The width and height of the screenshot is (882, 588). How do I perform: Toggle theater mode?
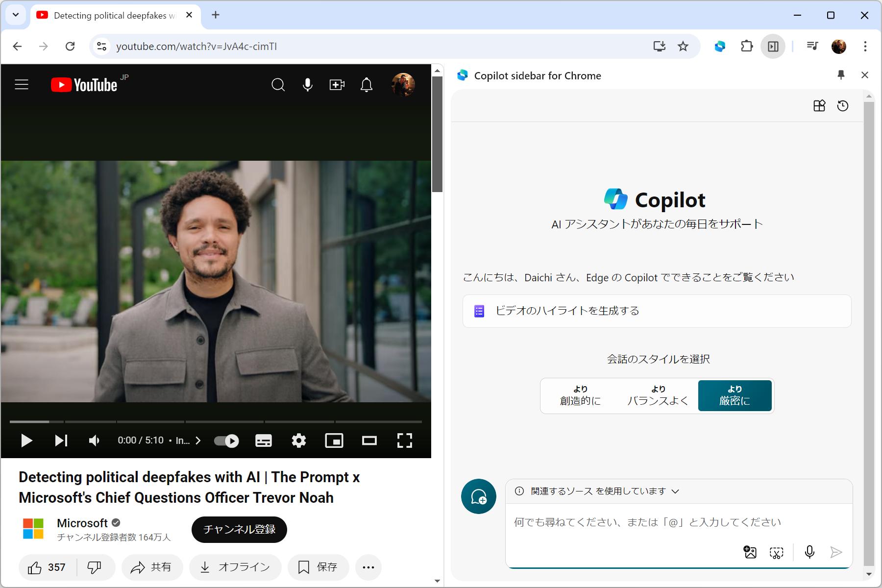[369, 441]
